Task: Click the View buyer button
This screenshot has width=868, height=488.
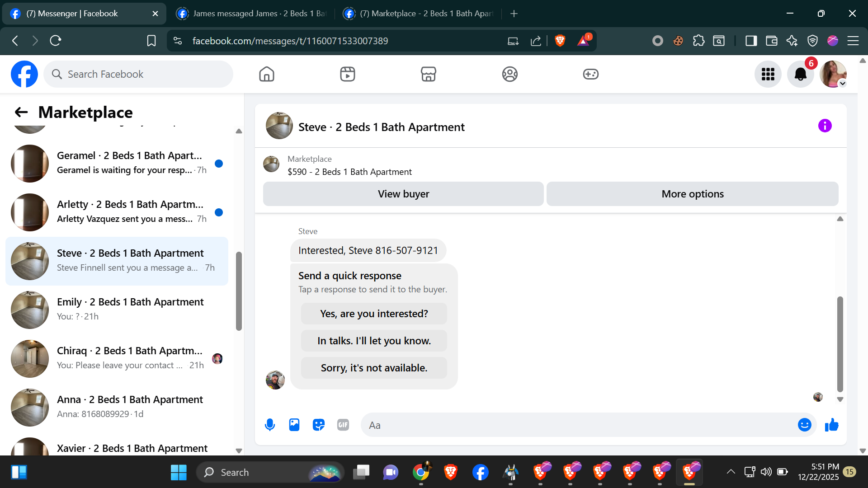Action: 403,194
